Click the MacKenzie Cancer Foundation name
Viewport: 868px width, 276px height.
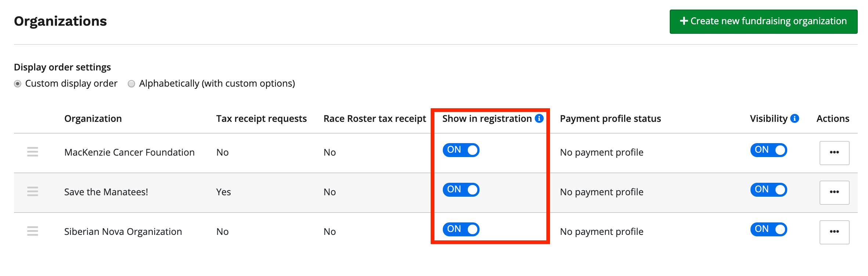[x=129, y=152]
